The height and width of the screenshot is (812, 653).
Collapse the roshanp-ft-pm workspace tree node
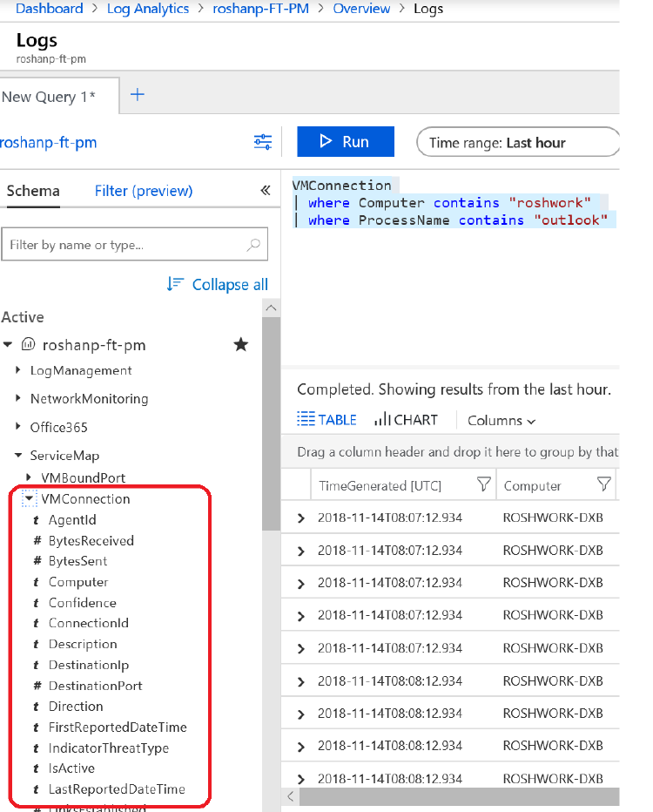coord(8,344)
